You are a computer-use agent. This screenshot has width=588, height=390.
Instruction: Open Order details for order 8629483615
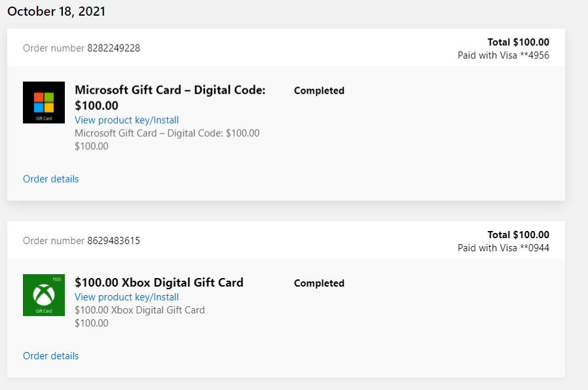tap(50, 356)
